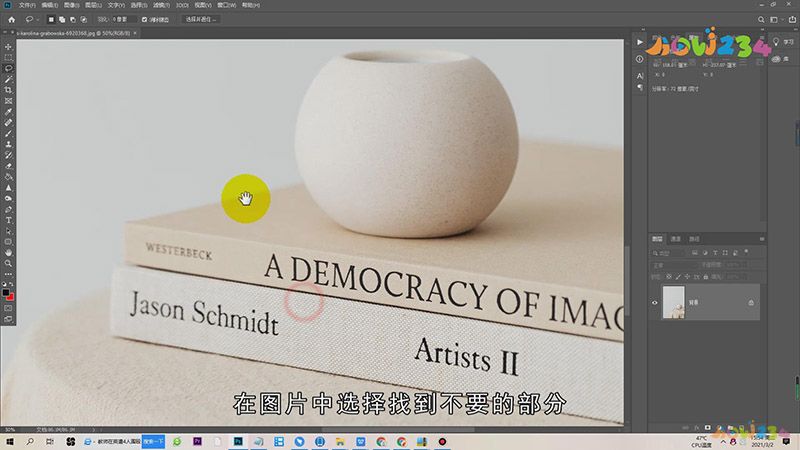The height and width of the screenshot is (450, 800).
Task: Hide the Background layer eye icon
Action: [x=655, y=303]
